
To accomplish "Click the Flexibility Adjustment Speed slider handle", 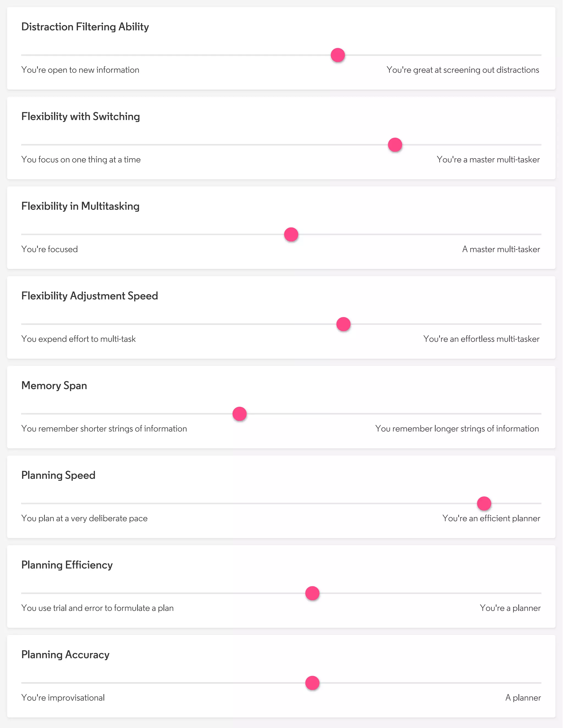I will pos(343,324).
